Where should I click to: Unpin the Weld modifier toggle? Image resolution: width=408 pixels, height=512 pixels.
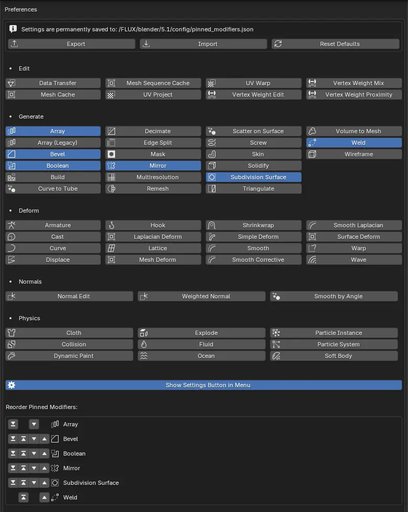(x=354, y=143)
